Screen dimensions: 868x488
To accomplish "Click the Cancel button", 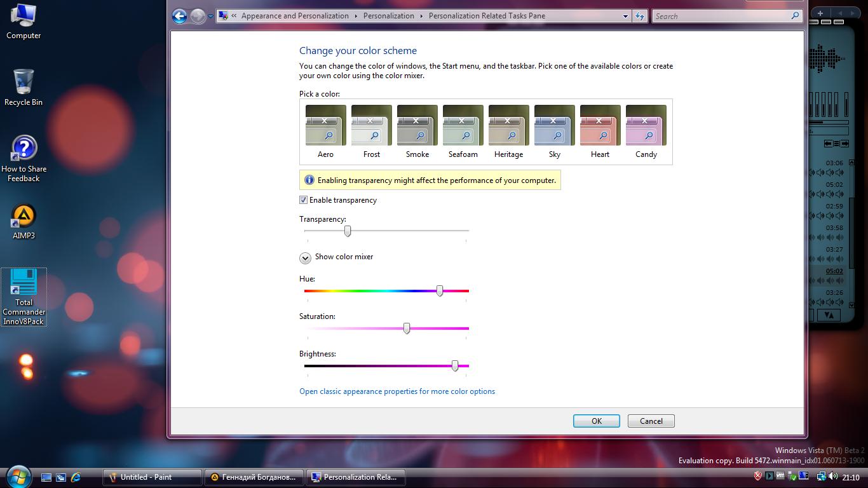I will pyautogui.click(x=651, y=421).
